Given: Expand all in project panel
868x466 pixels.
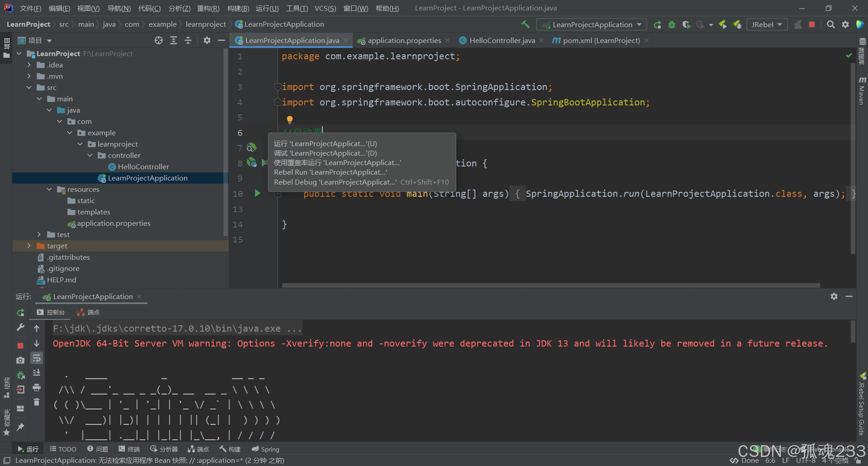Looking at the screenshot, I should [174, 41].
